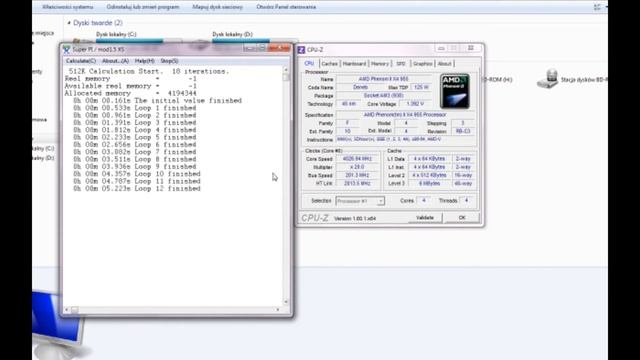The width and height of the screenshot is (640, 360).
Task: Close the CPU-Z window
Action: tap(471, 49)
